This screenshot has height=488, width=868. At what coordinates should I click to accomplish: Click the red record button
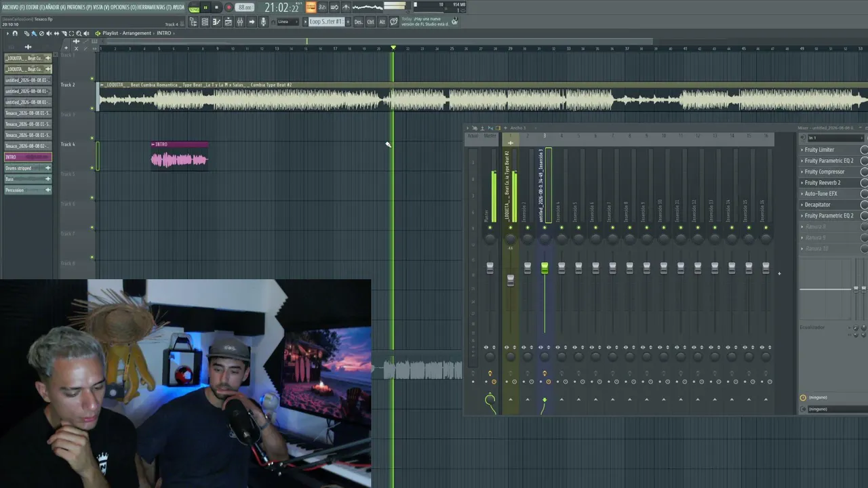pos(228,7)
